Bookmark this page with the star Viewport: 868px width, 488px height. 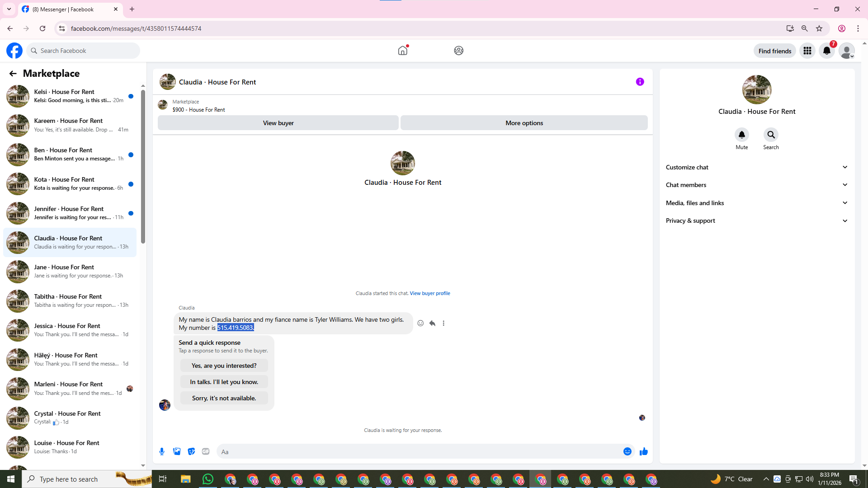(819, 28)
